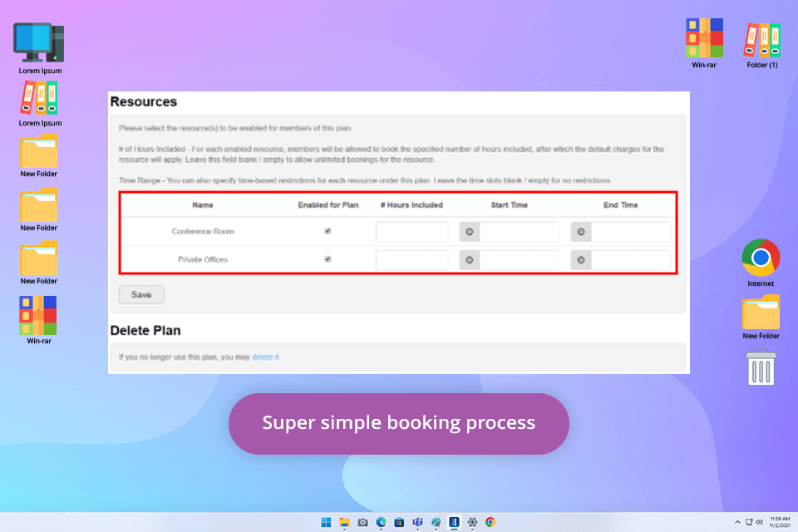Launch the Internet Chrome desktop icon
This screenshot has width=798, height=532.
761,258
